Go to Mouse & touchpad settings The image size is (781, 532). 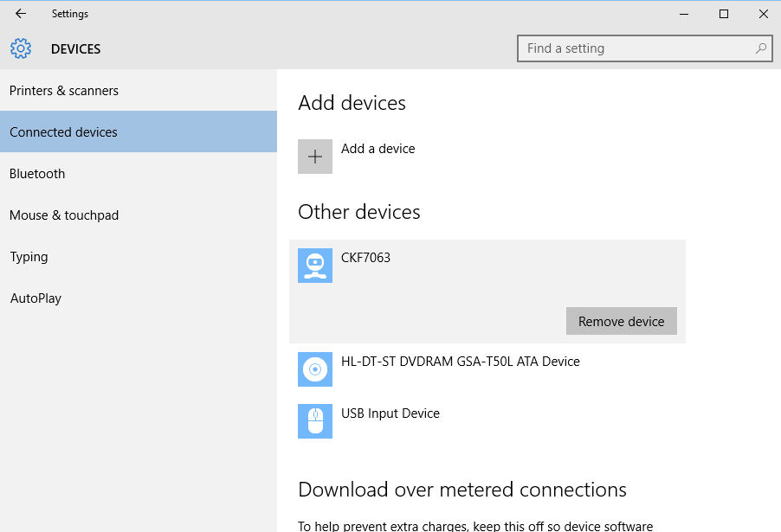(x=139, y=215)
